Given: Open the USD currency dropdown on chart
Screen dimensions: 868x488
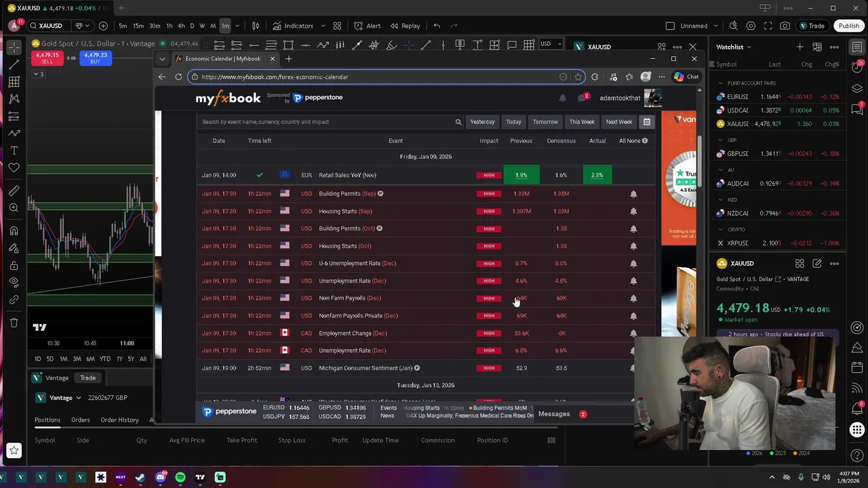Looking at the screenshot, I should click(x=551, y=44).
